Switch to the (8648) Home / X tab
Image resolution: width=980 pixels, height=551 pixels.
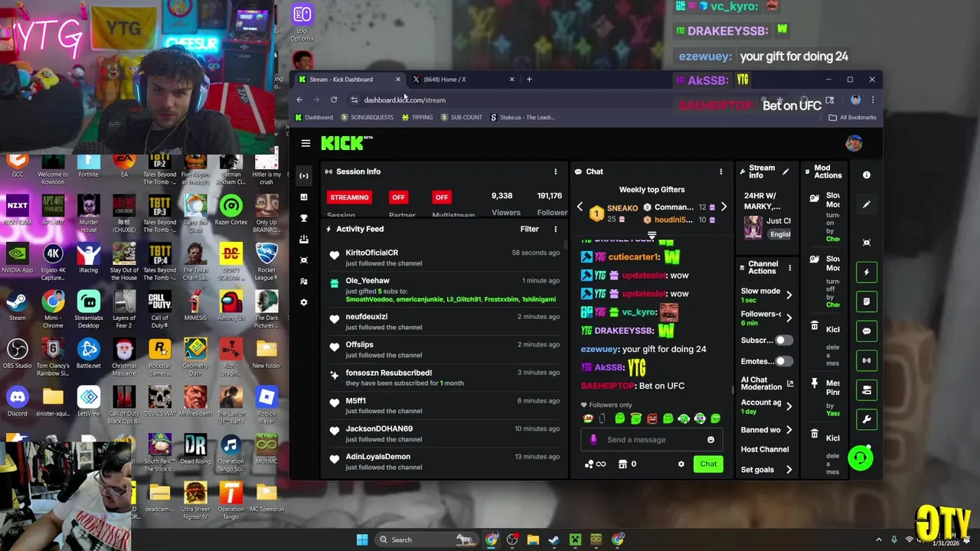coord(463,79)
